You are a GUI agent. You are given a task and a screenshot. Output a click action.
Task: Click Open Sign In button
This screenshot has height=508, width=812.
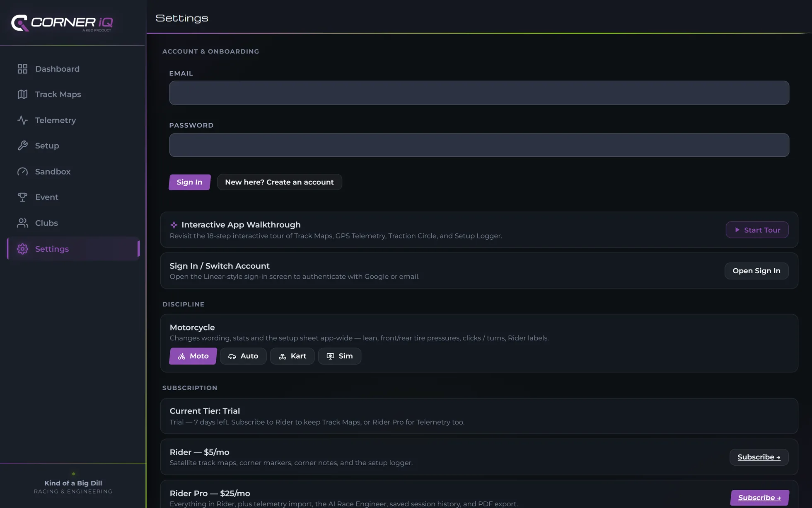point(756,271)
